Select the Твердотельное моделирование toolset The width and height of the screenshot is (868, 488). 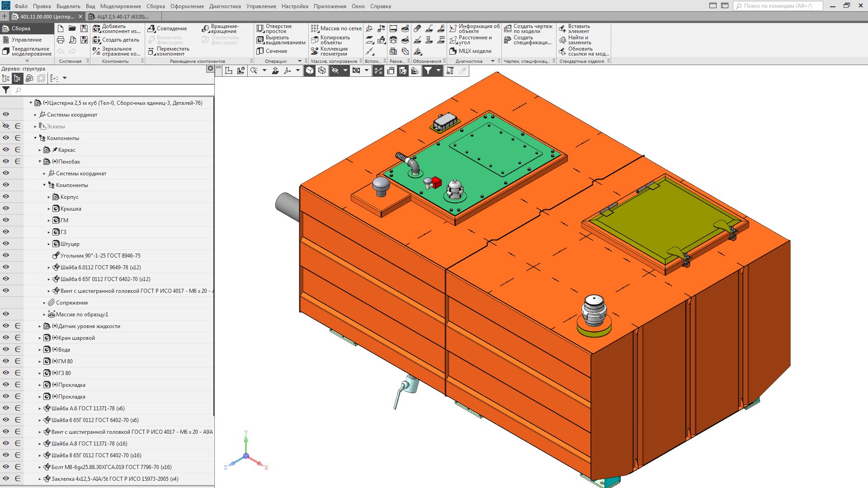tap(26, 51)
